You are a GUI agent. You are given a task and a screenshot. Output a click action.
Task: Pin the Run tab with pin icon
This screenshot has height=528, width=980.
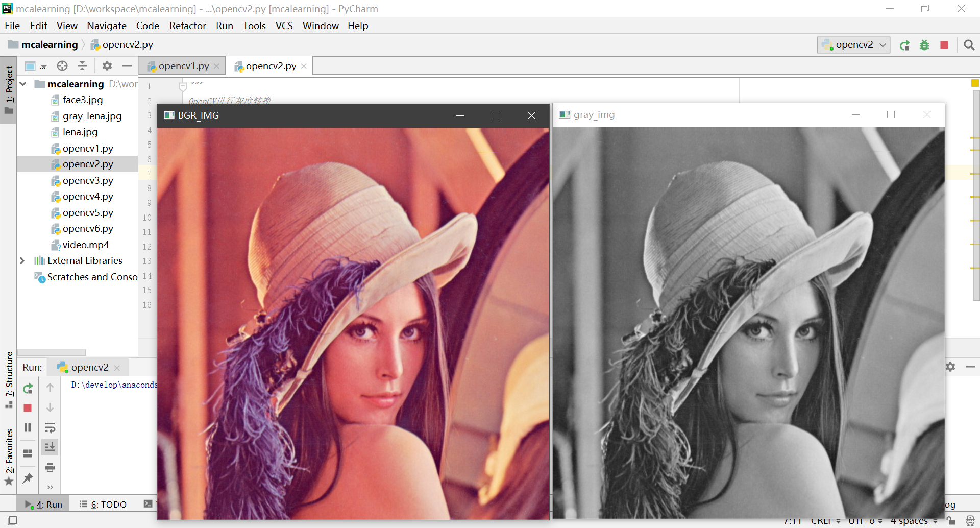pos(28,478)
